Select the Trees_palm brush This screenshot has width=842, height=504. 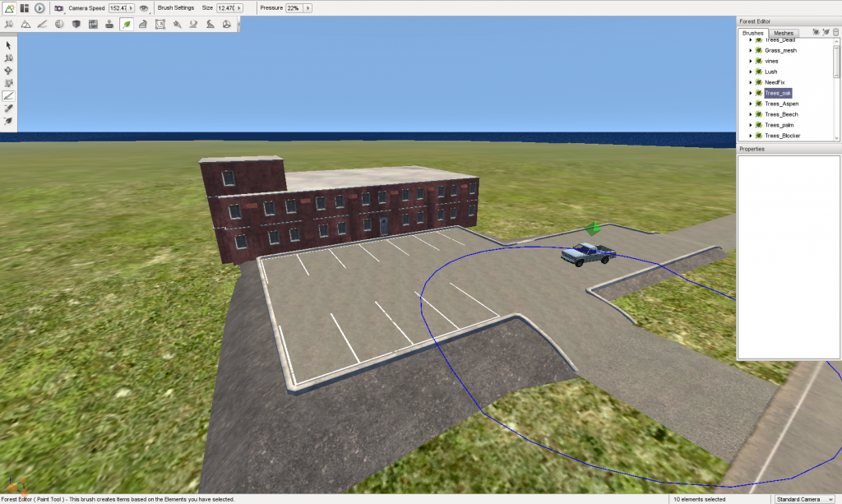click(x=780, y=125)
